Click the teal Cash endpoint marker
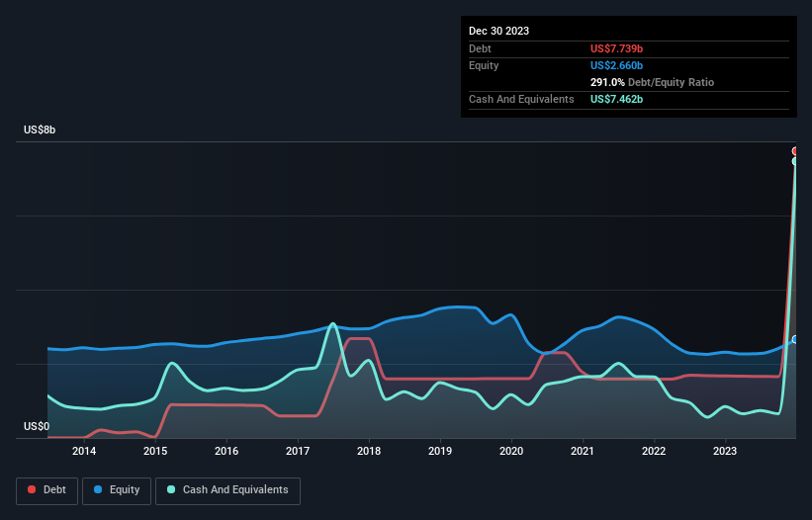 pos(795,161)
